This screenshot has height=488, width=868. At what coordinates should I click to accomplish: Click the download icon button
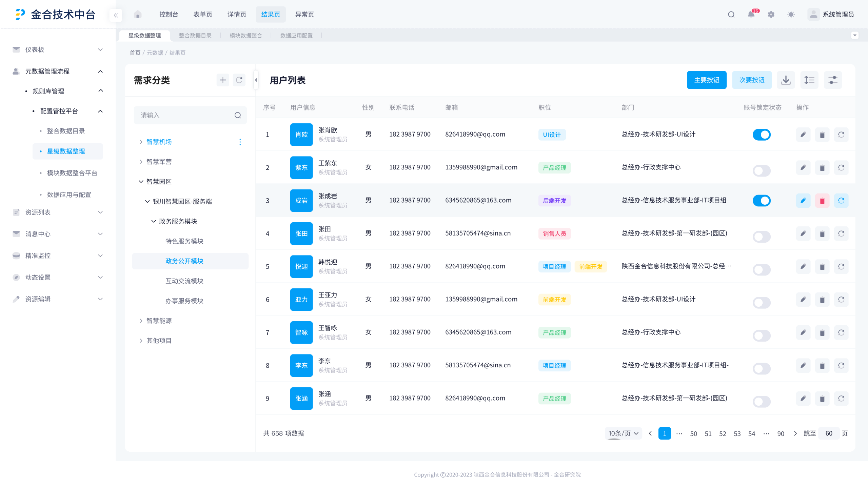786,80
